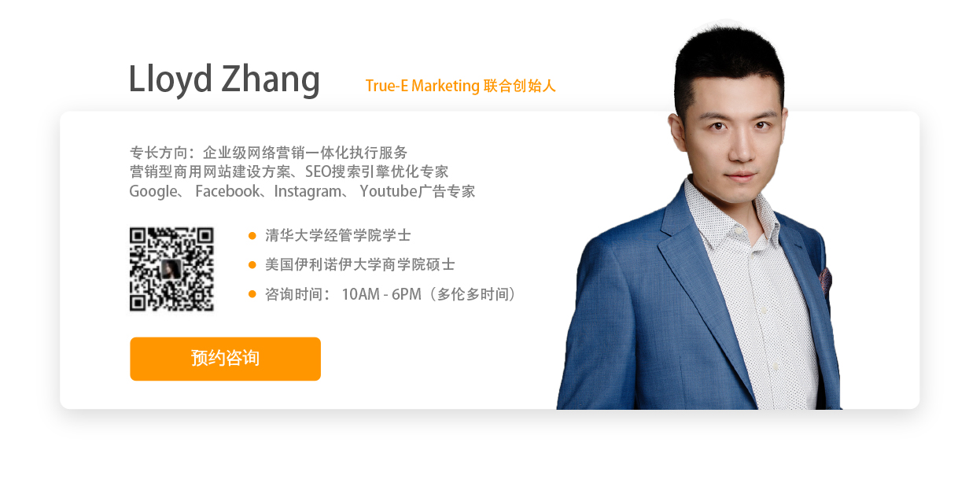Viewport: 980px width, 490px height.
Task: Click the small avatar inside the QR code
Action: tap(171, 270)
